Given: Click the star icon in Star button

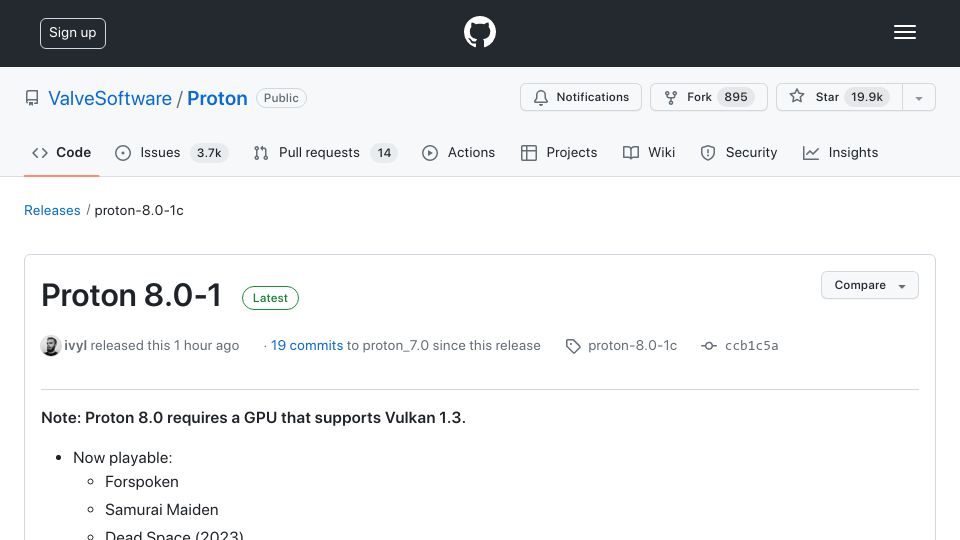Looking at the screenshot, I should pos(797,96).
